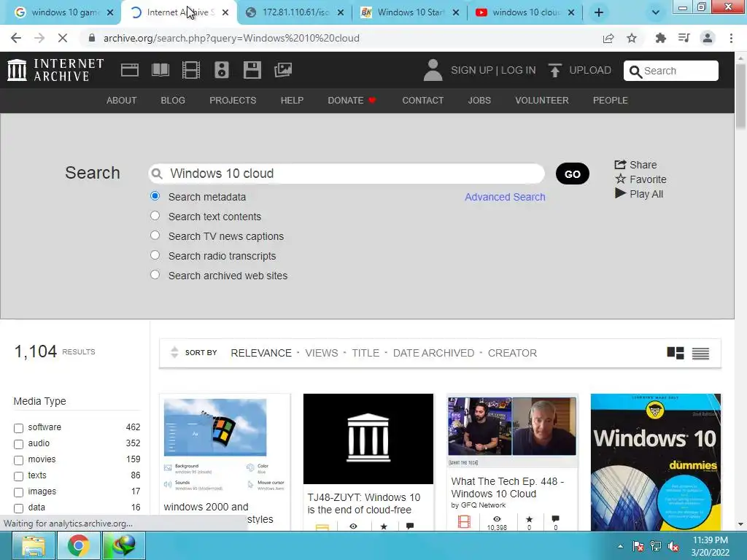Screen dimensions: 747x560
Task: Go back with Chrome back arrow
Action: pyautogui.click(x=16, y=38)
